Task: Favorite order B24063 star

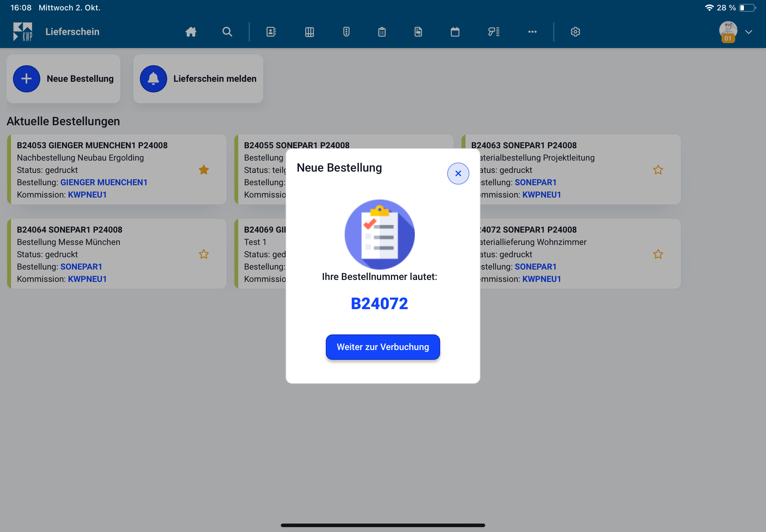Action: coord(658,170)
